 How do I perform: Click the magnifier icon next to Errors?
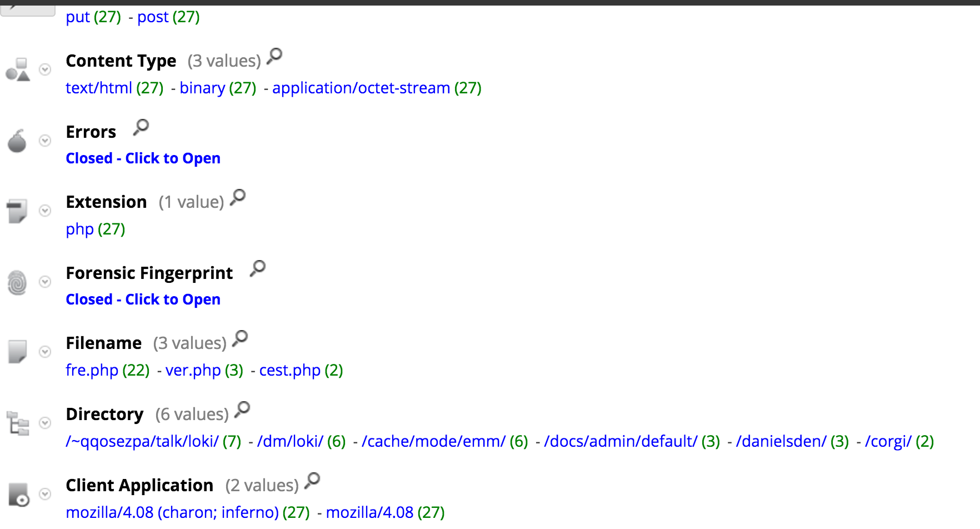(x=141, y=127)
